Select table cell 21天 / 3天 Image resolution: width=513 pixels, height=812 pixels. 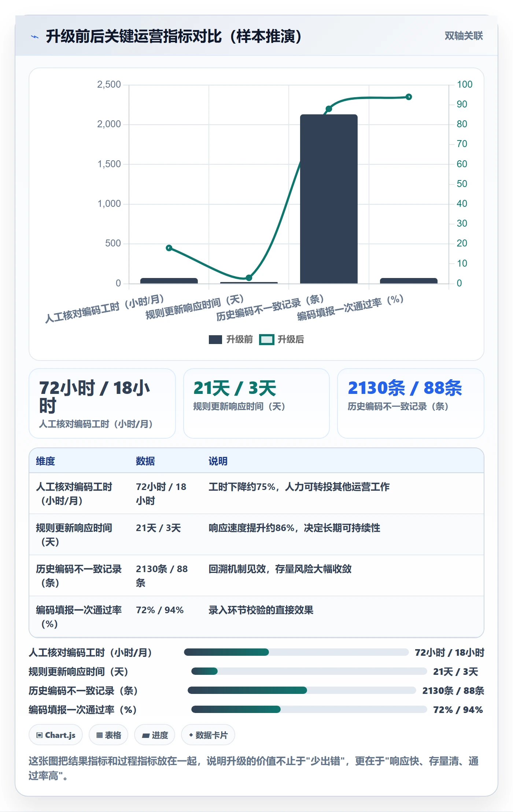pyautogui.click(x=158, y=528)
